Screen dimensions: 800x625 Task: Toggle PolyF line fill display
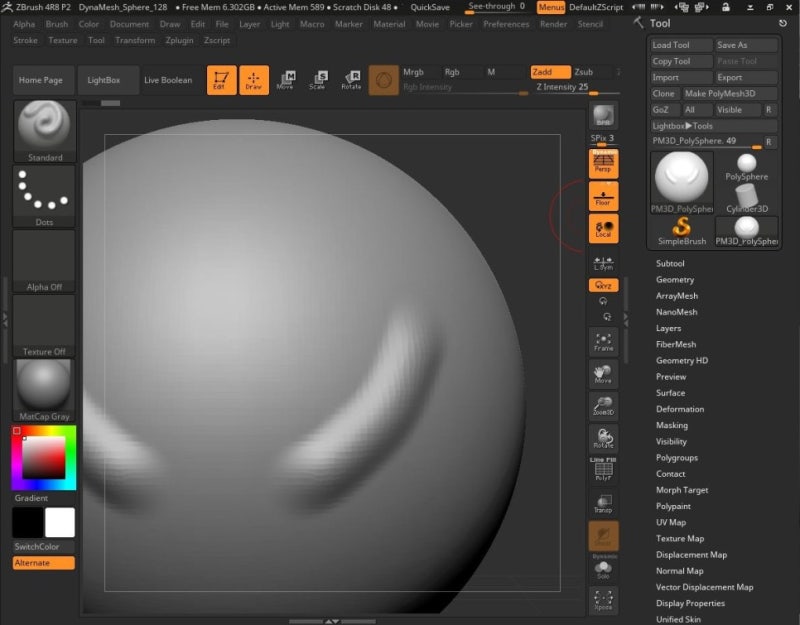coord(604,470)
